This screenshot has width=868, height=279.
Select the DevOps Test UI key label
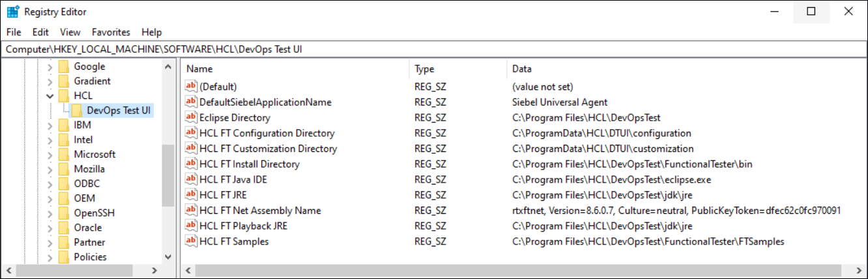pos(119,110)
